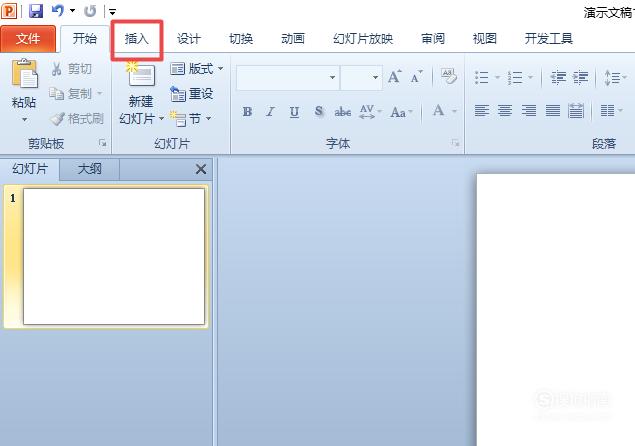Switch to the 开始 ribbon tab
This screenshot has height=446, width=635.
(x=85, y=38)
